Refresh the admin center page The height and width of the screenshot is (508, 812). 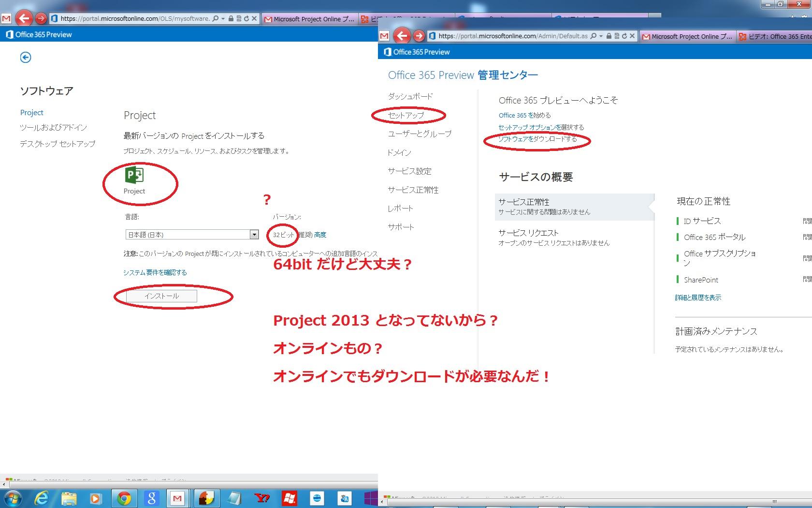click(624, 36)
